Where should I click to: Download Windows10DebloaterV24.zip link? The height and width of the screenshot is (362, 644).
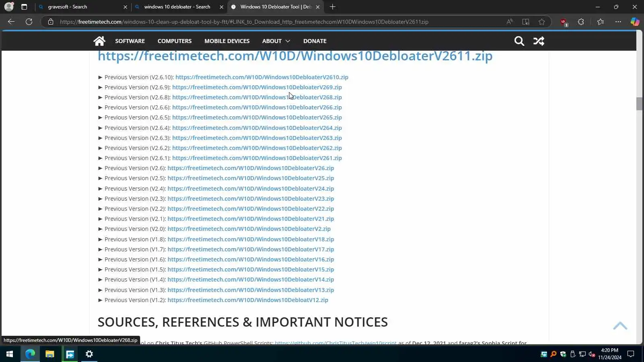(x=251, y=189)
